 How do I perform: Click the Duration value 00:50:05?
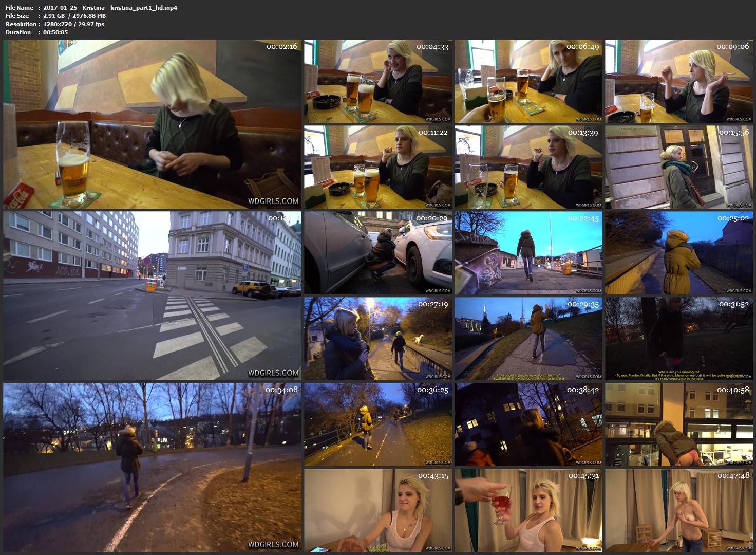coord(55,32)
